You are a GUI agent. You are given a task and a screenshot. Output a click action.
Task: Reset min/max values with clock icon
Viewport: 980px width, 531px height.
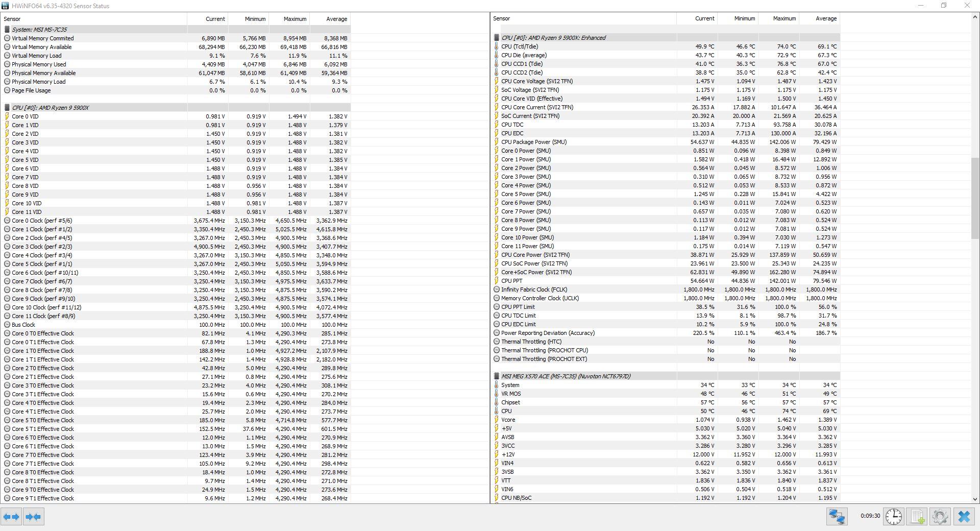click(x=893, y=517)
